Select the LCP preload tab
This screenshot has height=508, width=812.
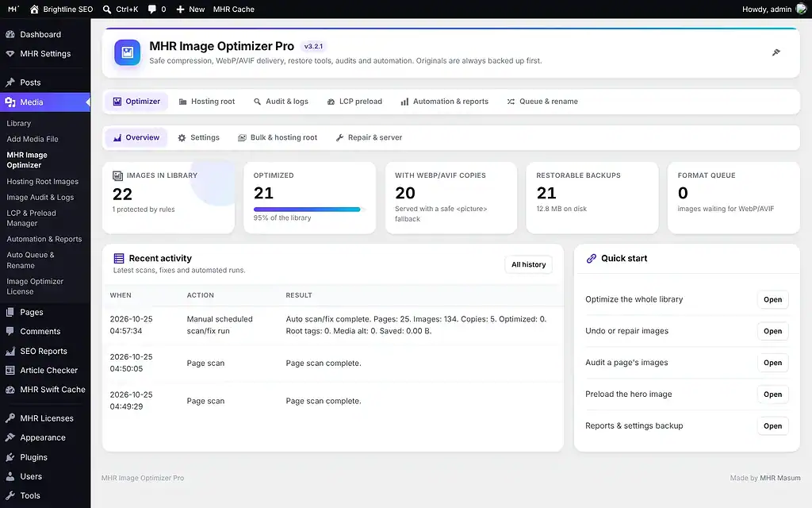click(x=354, y=102)
